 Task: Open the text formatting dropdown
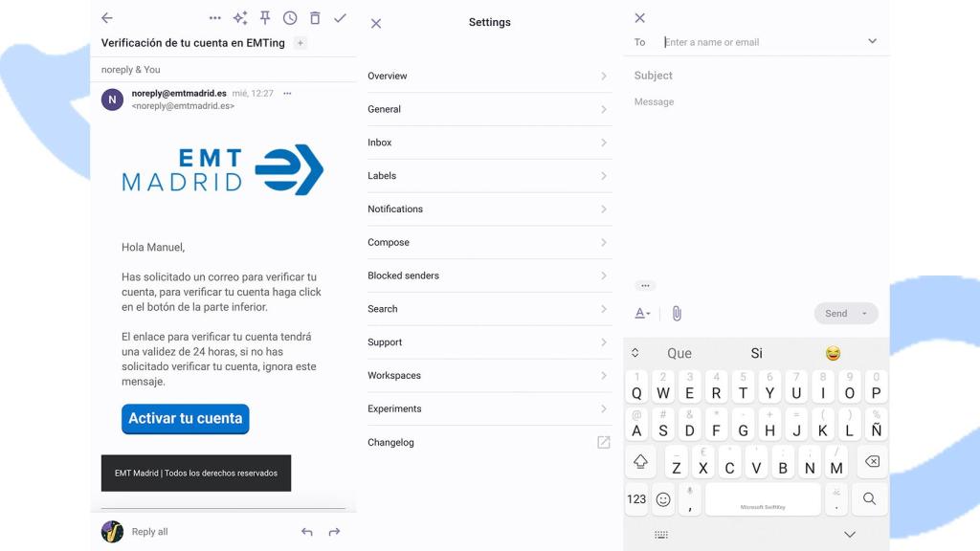coord(642,313)
